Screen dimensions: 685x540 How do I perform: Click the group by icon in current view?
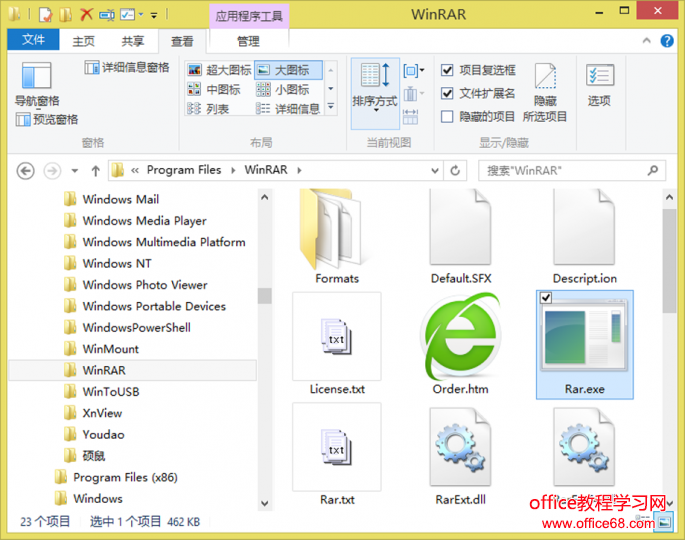(x=413, y=70)
